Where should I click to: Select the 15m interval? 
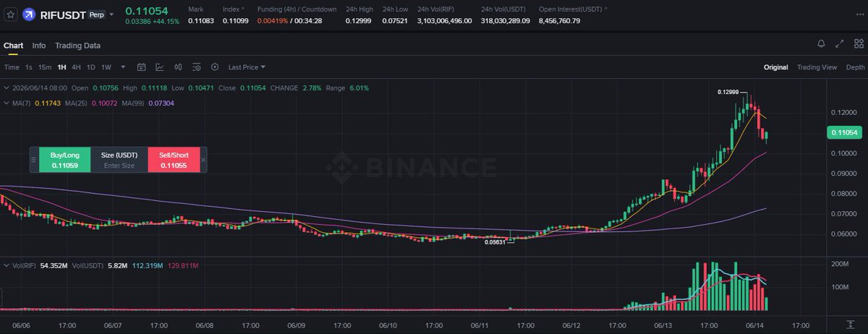coord(45,67)
